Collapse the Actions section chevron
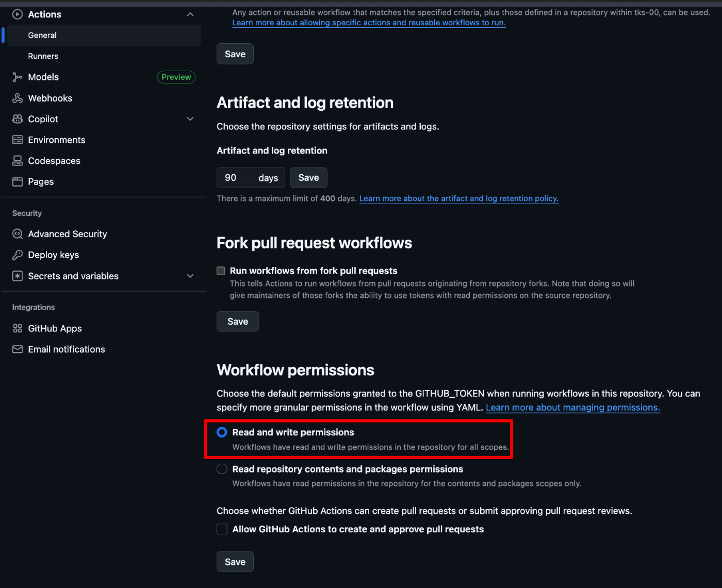 tap(190, 14)
